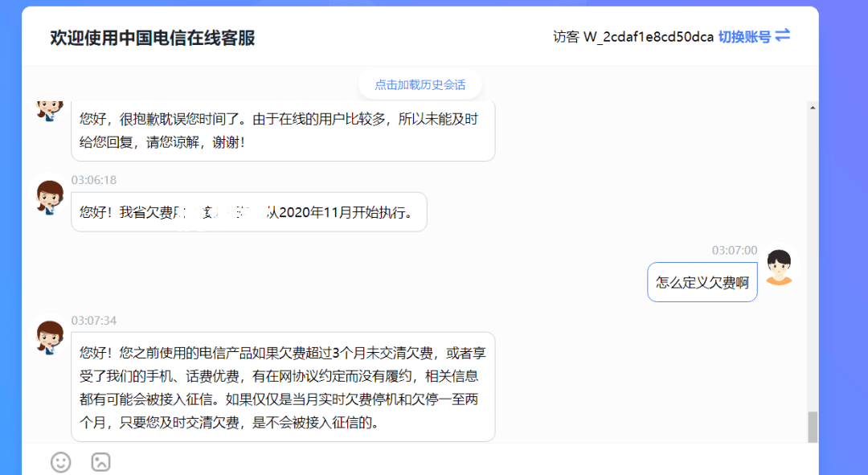Click the send image icon

[100, 461]
